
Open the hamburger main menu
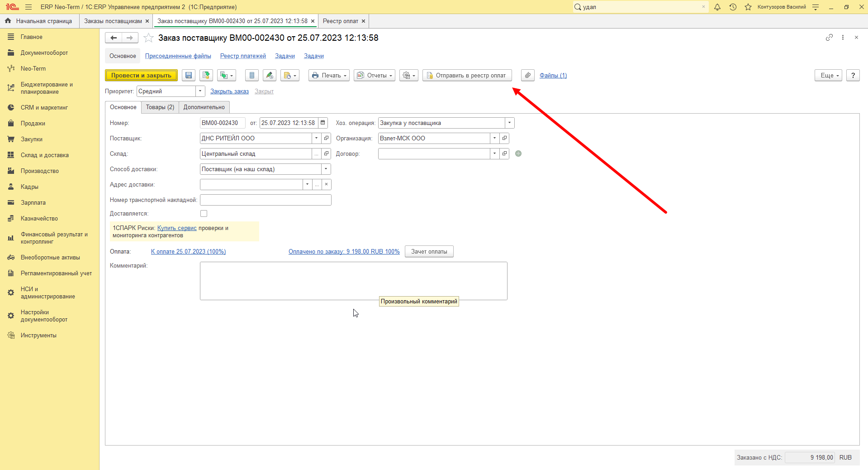click(28, 7)
